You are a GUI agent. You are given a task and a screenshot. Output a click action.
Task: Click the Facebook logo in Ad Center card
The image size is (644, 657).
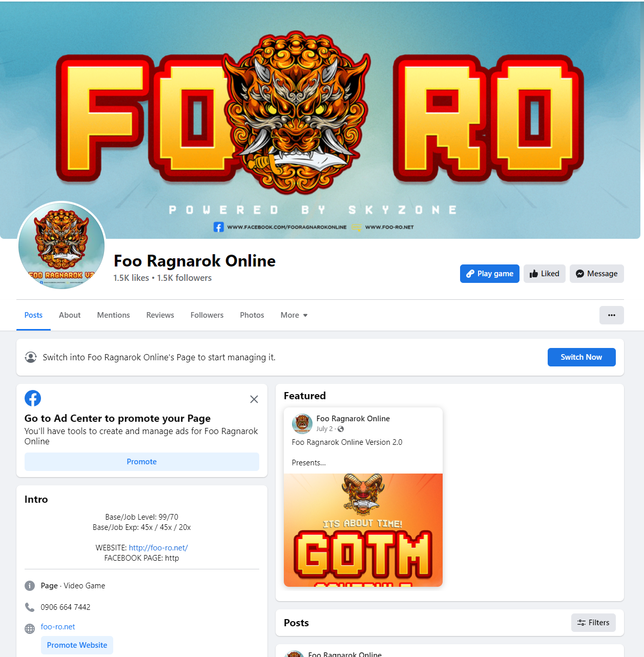pyautogui.click(x=33, y=398)
